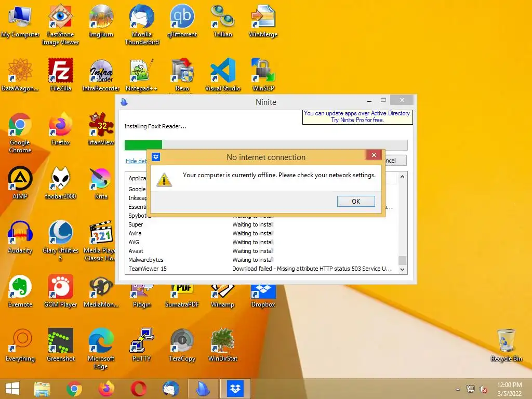Viewport: 532px width, 399px height.
Task: Close the No internet connection dialog
Action: point(374,155)
